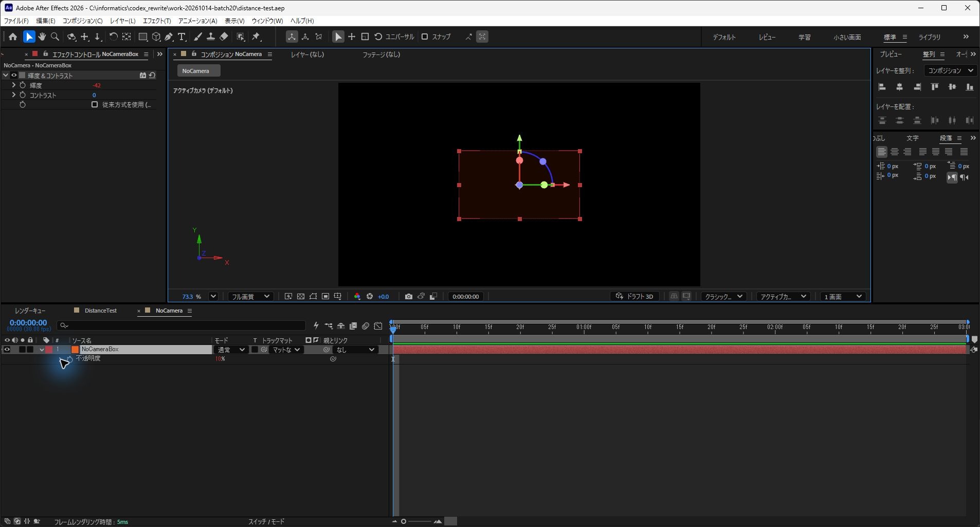The width and height of the screenshot is (980, 527).
Task: Toggle 輝度 stopwatch keyframing
Action: pyautogui.click(x=23, y=85)
